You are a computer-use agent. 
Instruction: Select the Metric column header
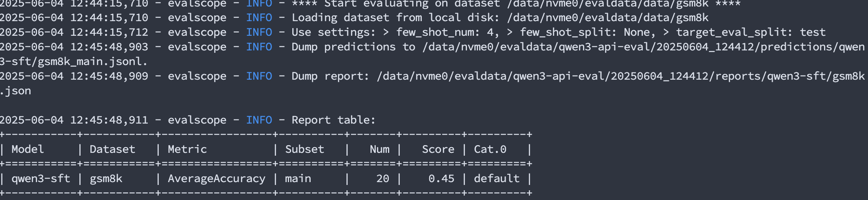(x=187, y=149)
